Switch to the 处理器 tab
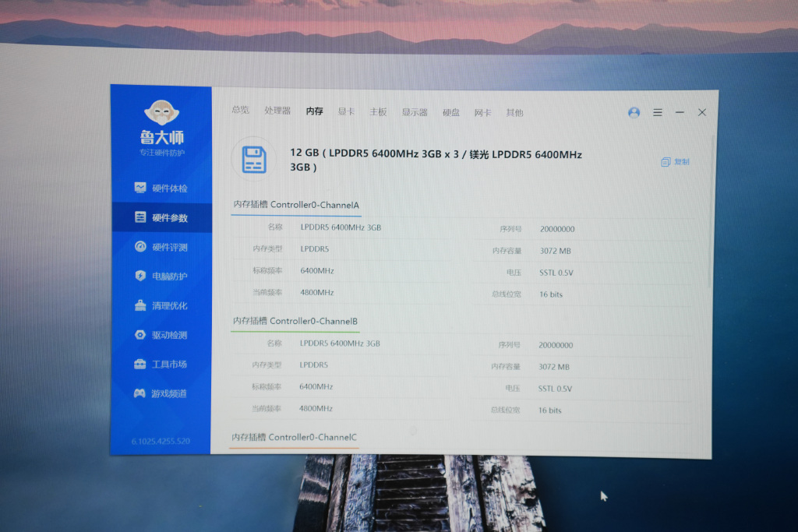The height and width of the screenshot is (532, 798). pos(277,111)
